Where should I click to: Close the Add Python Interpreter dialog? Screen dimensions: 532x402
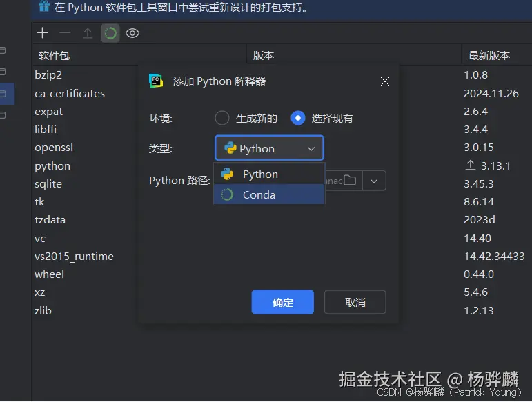coord(385,81)
